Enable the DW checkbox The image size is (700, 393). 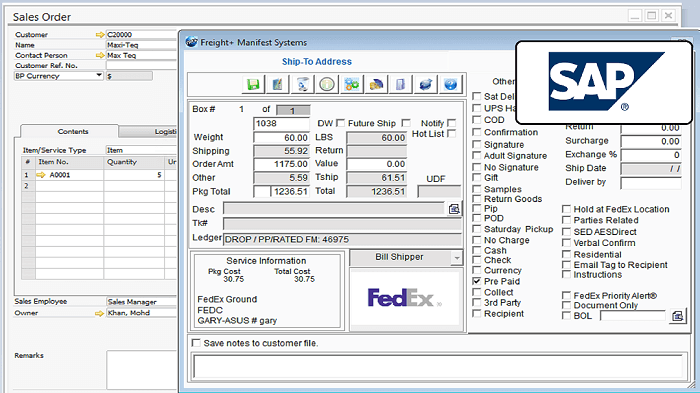(x=341, y=123)
